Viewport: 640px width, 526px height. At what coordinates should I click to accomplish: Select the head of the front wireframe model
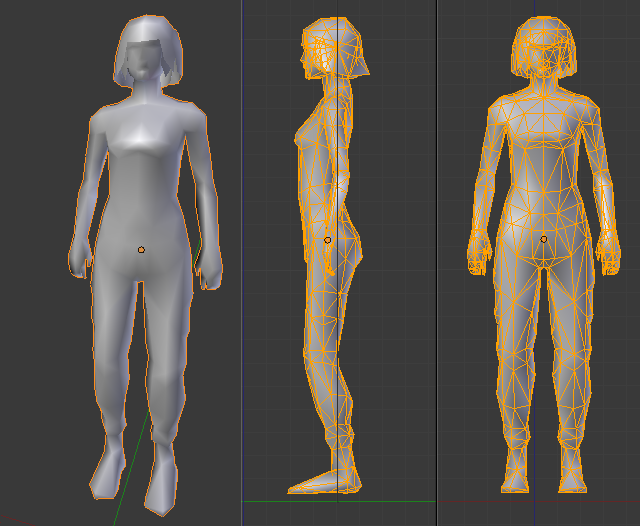(544, 50)
